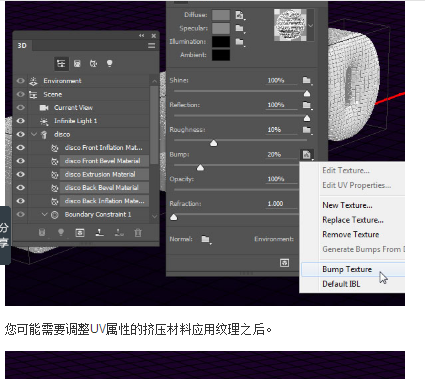Image resolution: width=425 pixels, height=379 pixels.
Task: Filter by materials icon in 3D panel
Action: coord(93,63)
